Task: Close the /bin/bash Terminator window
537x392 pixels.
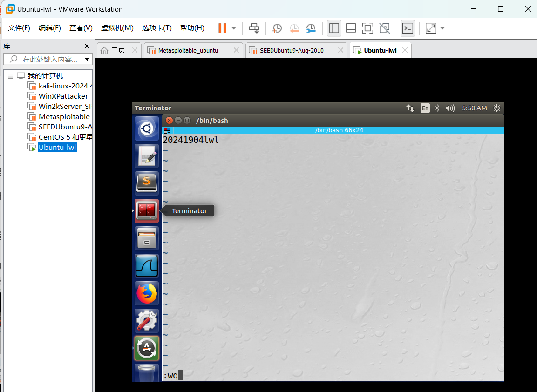Action: coord(169,120)
